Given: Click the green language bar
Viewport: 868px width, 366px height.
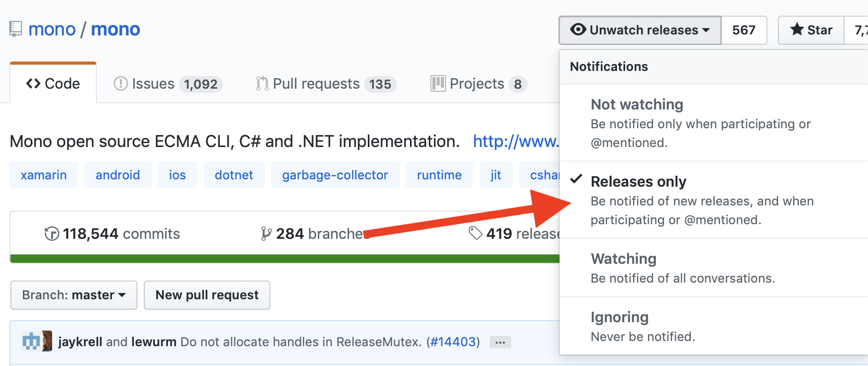Looking at the screenshot, I should tap(284, 259).
